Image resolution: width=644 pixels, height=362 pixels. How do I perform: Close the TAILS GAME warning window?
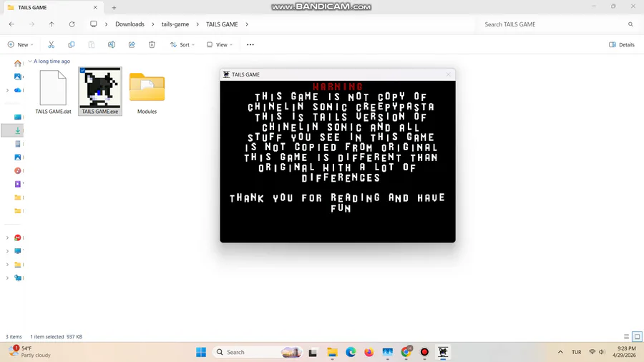point(448,74)
